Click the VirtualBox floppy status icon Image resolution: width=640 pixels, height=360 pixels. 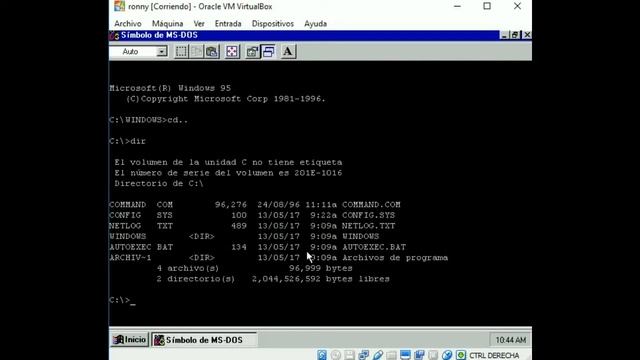click(349, 355)
